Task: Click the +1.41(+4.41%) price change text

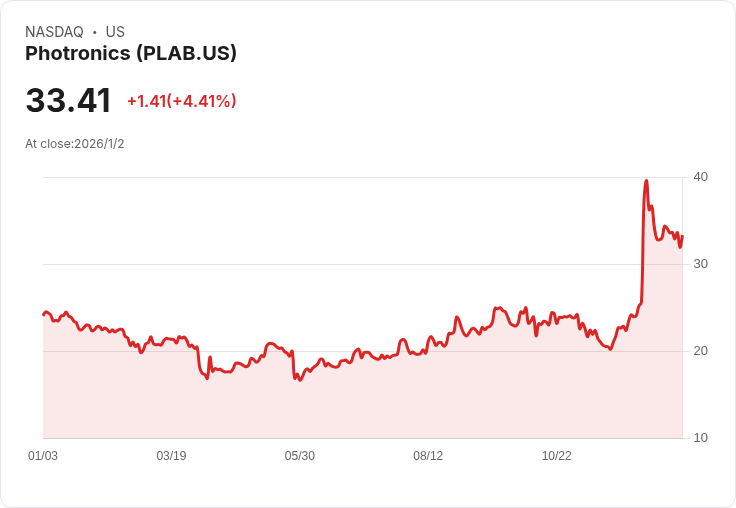Action: point(181,101)
